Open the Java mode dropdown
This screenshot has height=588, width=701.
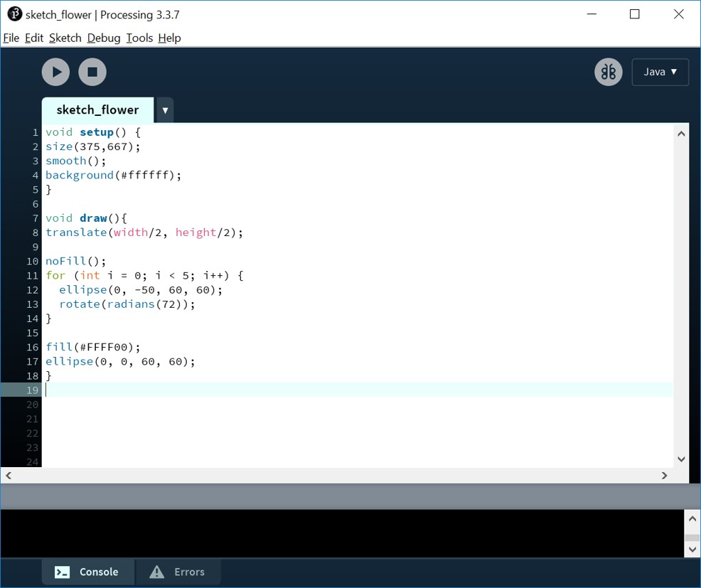click(660, 72)
